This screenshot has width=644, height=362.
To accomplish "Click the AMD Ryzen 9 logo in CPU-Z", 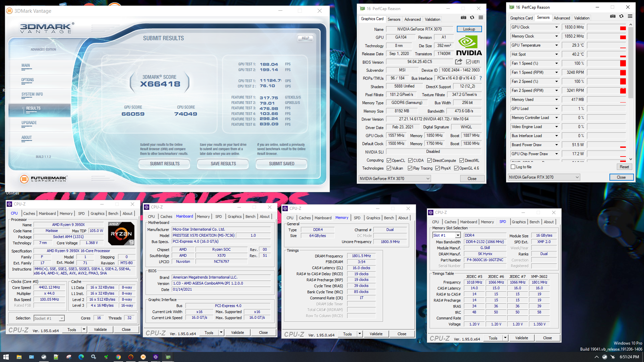I will [121, 233].
